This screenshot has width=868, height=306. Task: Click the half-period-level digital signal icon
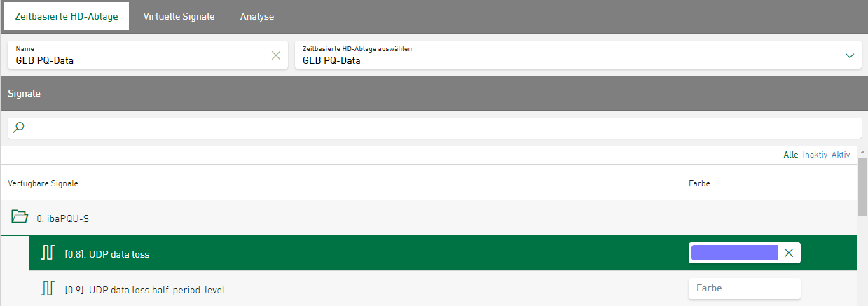coord(48,288)
